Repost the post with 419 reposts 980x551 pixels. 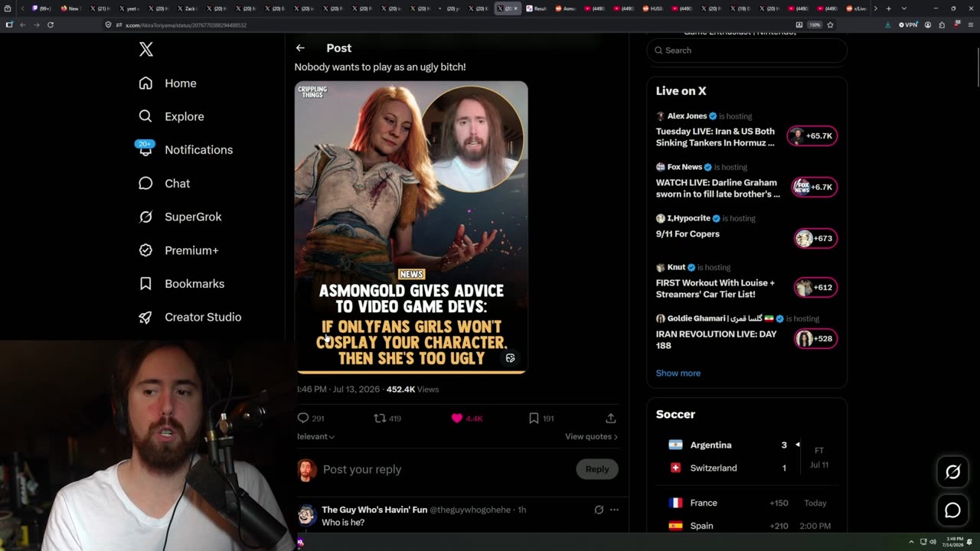click(x=380, y=418)
